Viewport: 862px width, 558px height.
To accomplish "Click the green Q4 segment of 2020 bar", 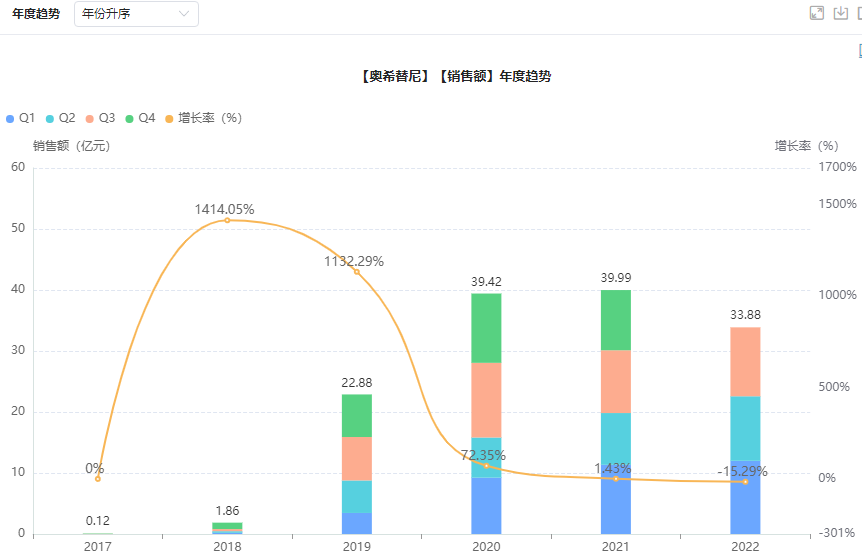I will coord(486,327).
